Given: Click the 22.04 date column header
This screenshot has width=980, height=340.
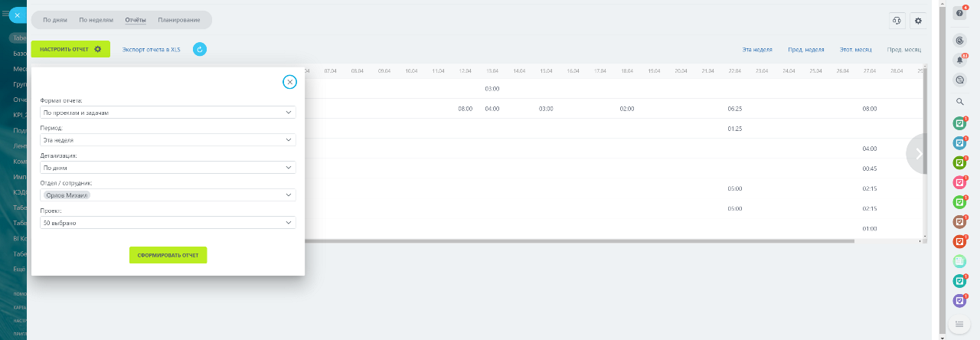Looking at the screenshot, I should point(735,70).
